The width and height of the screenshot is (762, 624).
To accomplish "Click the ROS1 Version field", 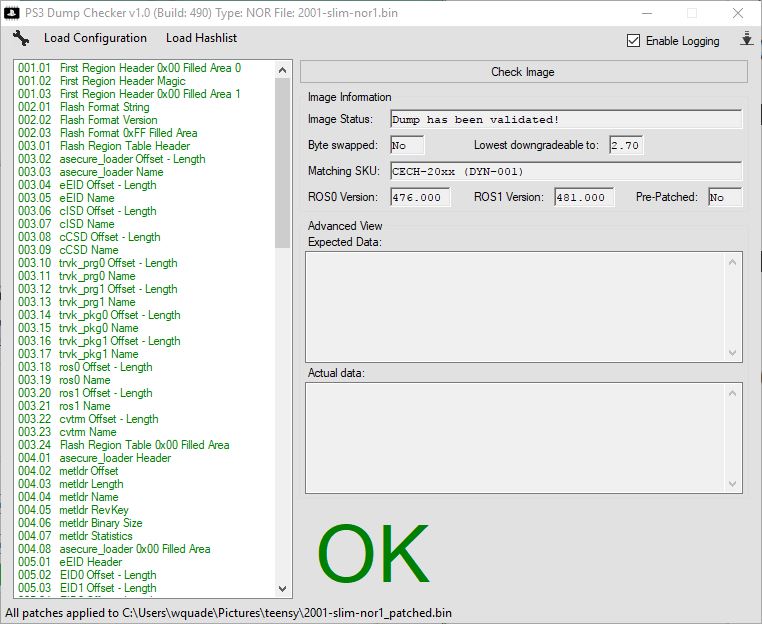I will pyautogui.click(x=584, y=197).
